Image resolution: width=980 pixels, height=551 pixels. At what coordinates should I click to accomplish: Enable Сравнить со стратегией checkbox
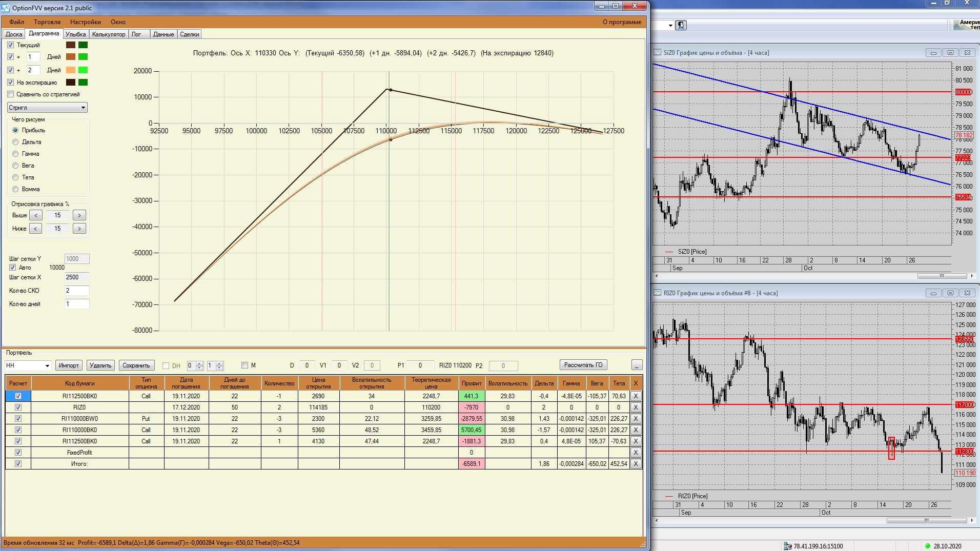(11, 94)
